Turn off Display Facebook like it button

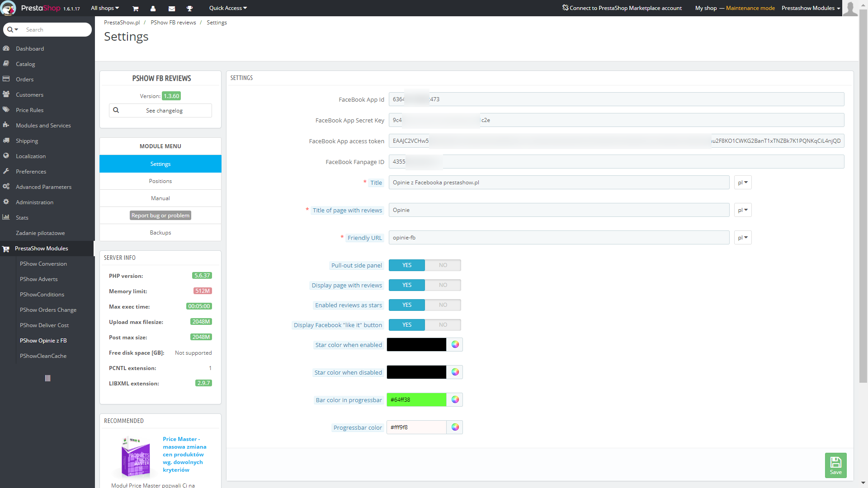[x=443, y=325]
